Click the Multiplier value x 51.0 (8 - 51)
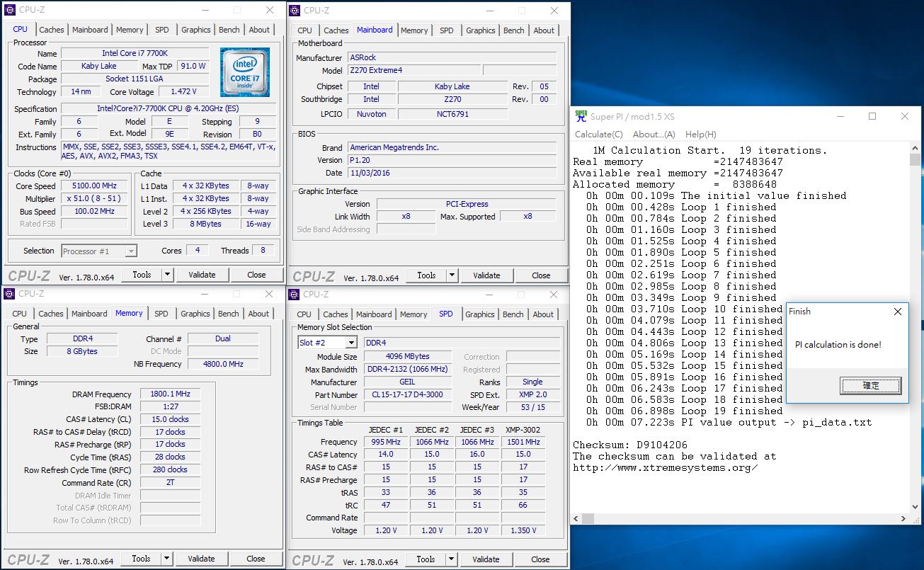 click(x=96, y=199)
